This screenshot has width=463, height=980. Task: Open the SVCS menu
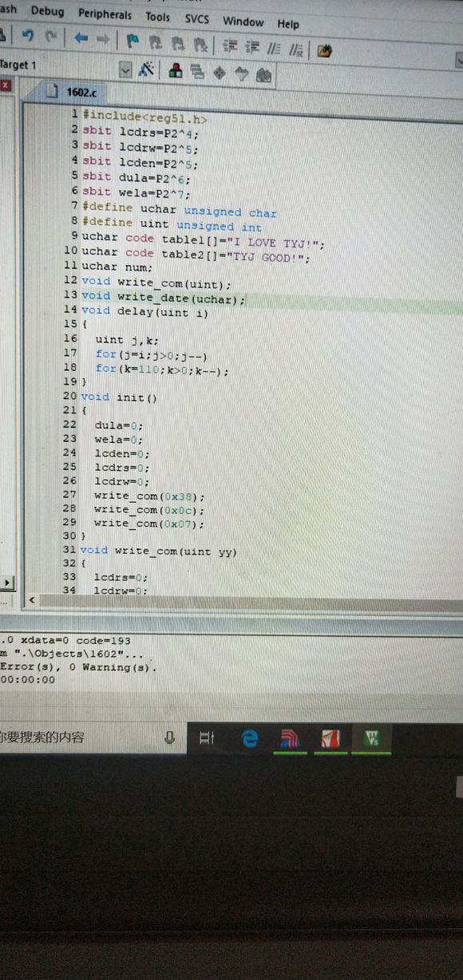(197, 18)
